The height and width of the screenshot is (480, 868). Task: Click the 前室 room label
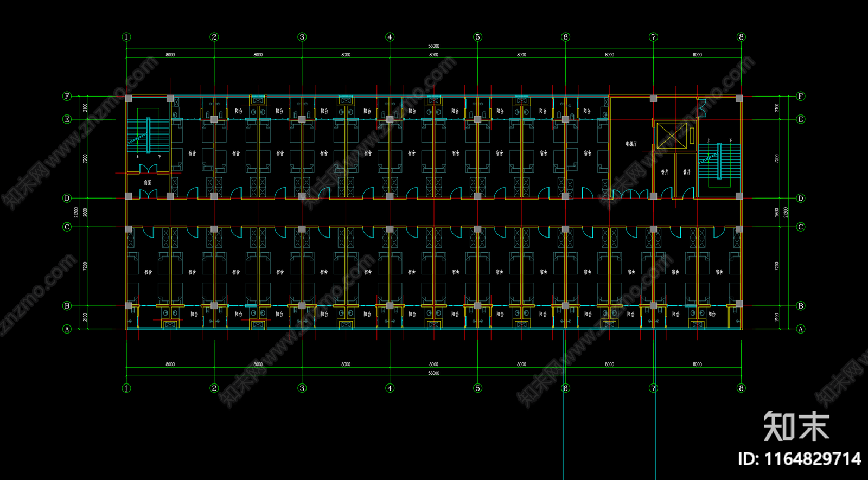coord(148,183)
